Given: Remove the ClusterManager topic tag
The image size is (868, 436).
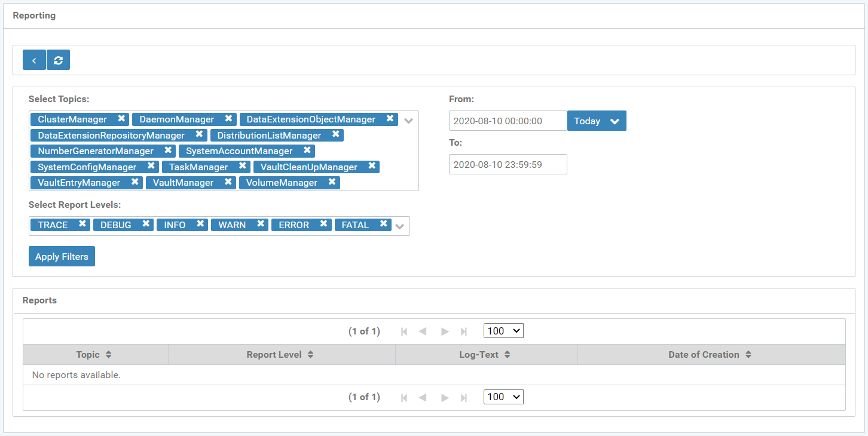Looking at the screenshot, I should tap(121, 119).
